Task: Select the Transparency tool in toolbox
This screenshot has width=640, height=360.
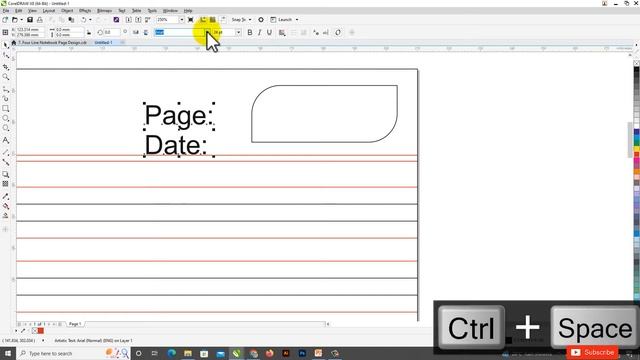Action: [6, 184]
